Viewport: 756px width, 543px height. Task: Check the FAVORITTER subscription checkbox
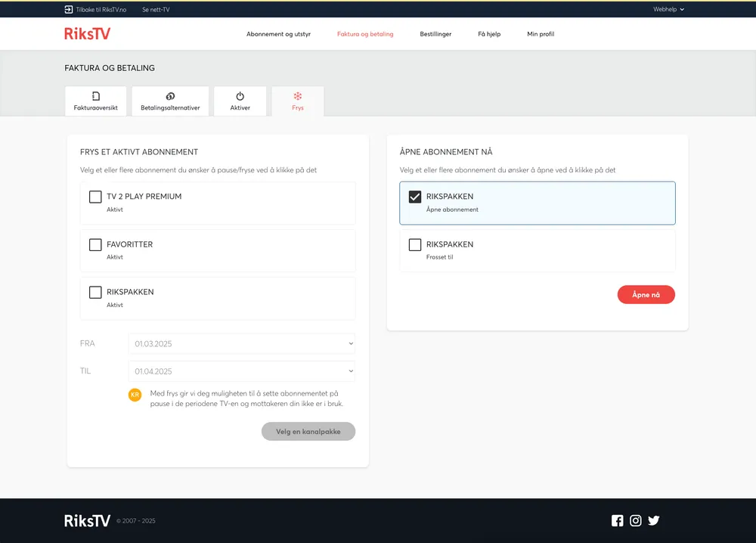95,245
